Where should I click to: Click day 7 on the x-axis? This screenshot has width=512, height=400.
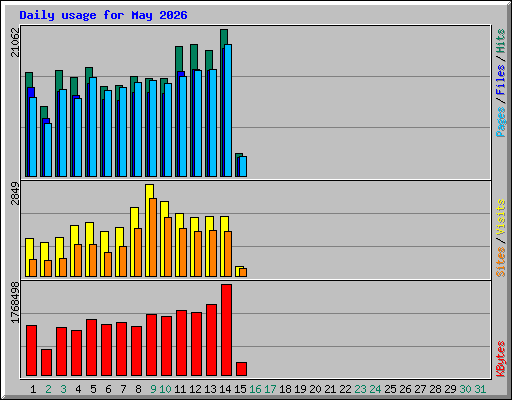[x=123, y=389]
